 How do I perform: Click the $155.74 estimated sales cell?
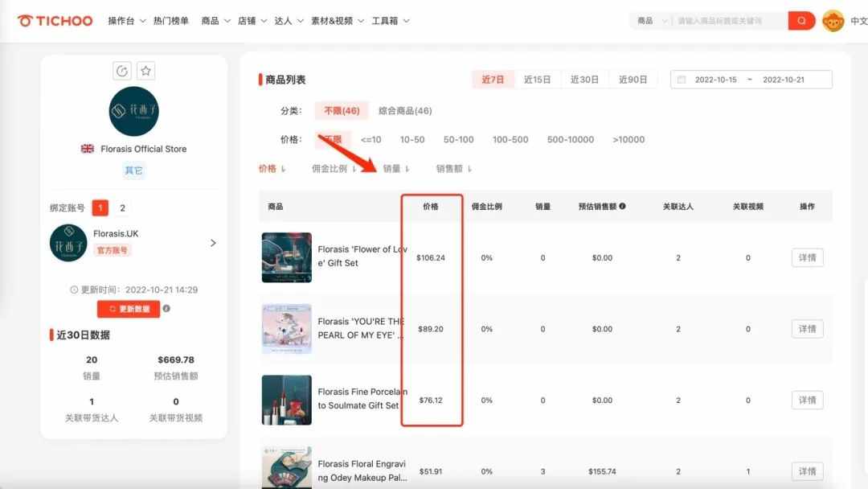point(602,471)
